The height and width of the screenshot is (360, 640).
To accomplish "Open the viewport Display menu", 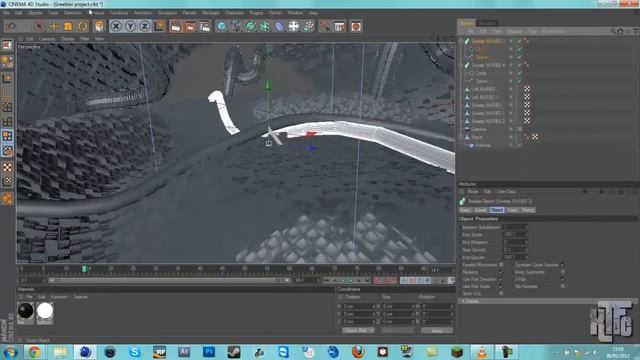I will [67, 39].
